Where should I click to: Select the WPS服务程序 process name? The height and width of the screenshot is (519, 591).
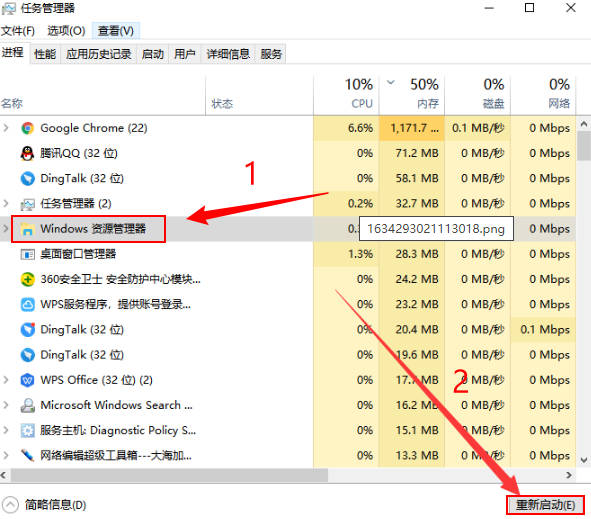(x=115, y=305)
